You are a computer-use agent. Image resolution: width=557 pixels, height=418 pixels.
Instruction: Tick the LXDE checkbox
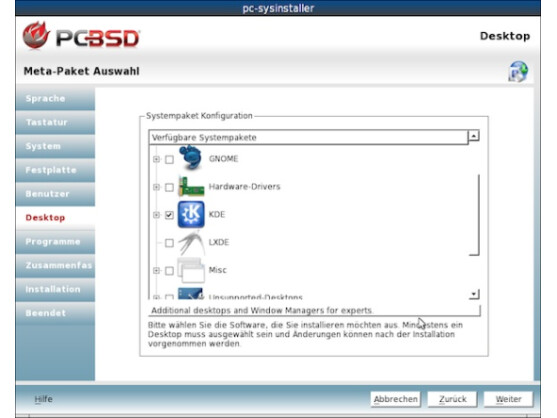coord(169,243)
